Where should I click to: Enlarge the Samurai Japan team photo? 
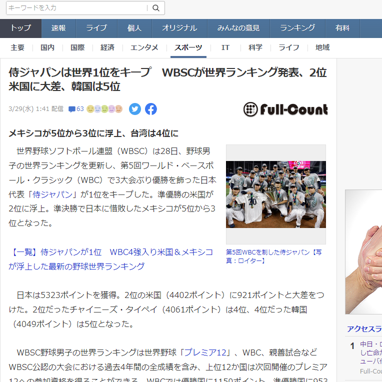click(x=276, y=195)
